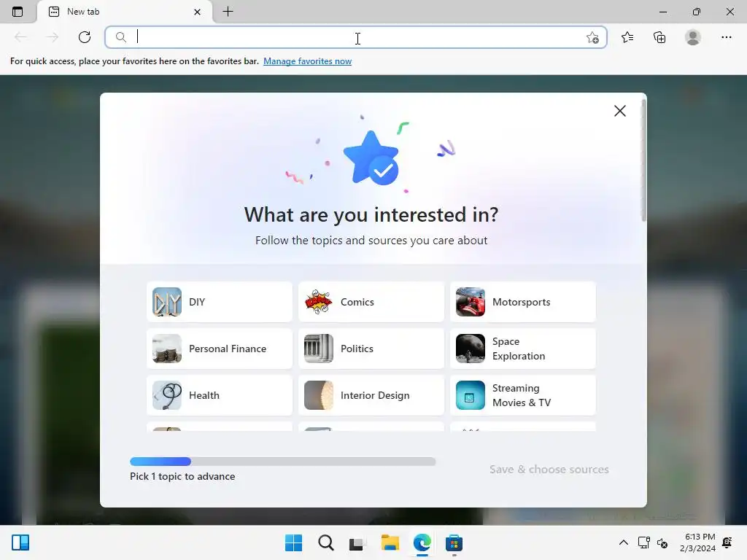
Task: Open the Favorites list
Action: point(627,37)
